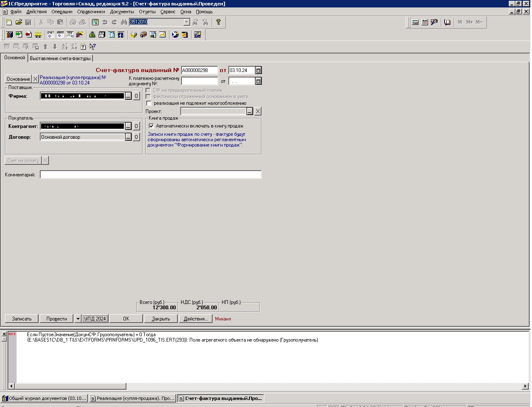Uncheck 'Автоматически включать в книгу продаж'
Image resolution: width=532 pixels, height=407 pixels.
coord(151,126)
